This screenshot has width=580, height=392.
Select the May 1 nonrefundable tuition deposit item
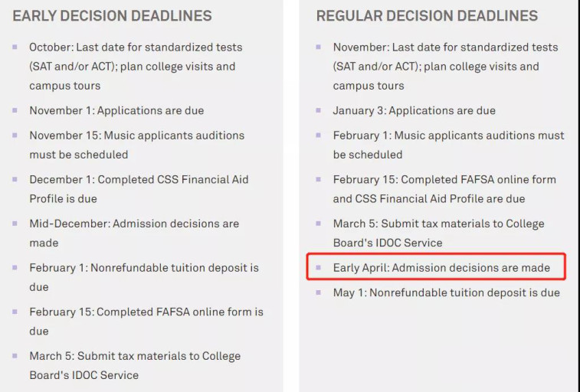coord(446,292)
